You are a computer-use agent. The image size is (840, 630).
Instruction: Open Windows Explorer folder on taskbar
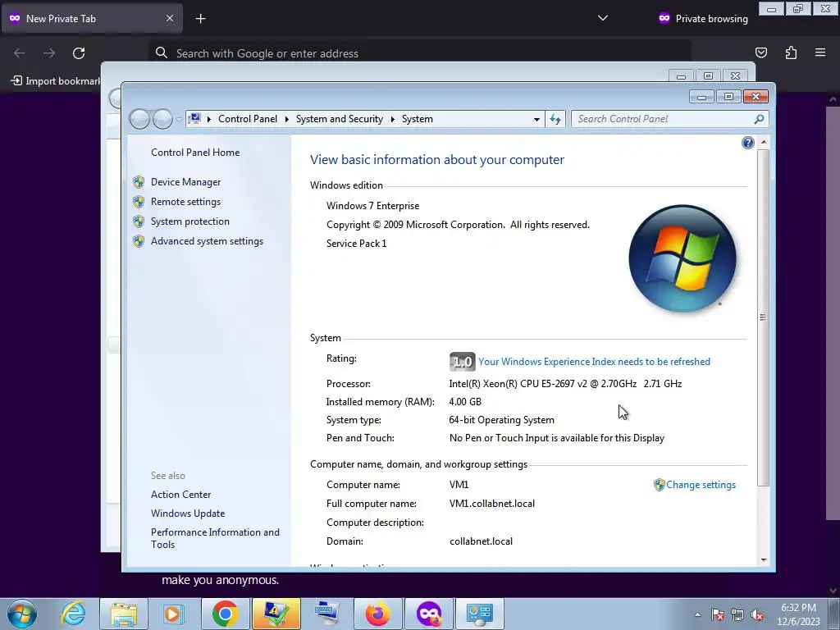coord(124,614)
